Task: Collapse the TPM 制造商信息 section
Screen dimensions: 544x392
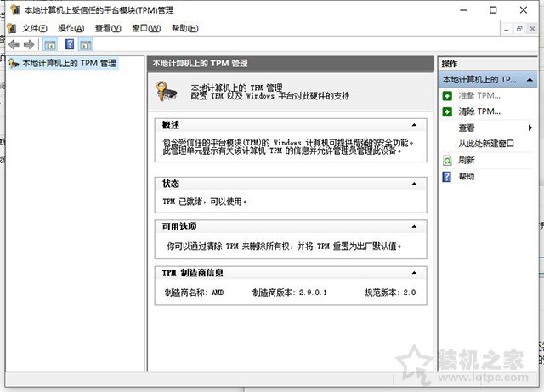Action: pyautogui.click(x=414, y=273)
